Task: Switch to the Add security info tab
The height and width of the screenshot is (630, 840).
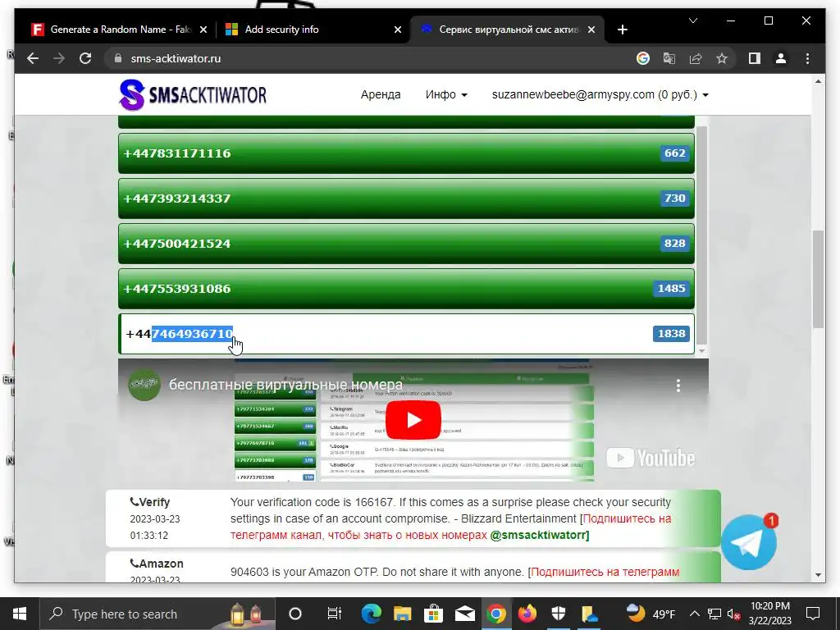Action: coord(314,30)
